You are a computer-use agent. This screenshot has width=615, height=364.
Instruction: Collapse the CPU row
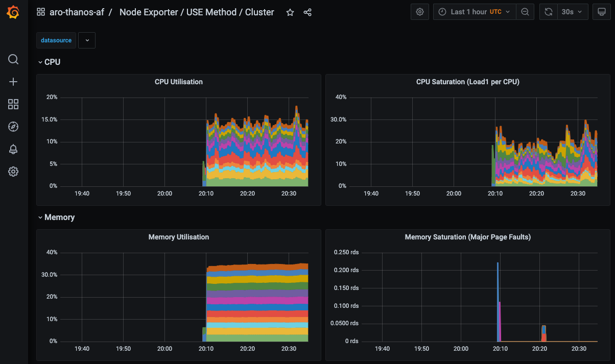pos(50,62)
